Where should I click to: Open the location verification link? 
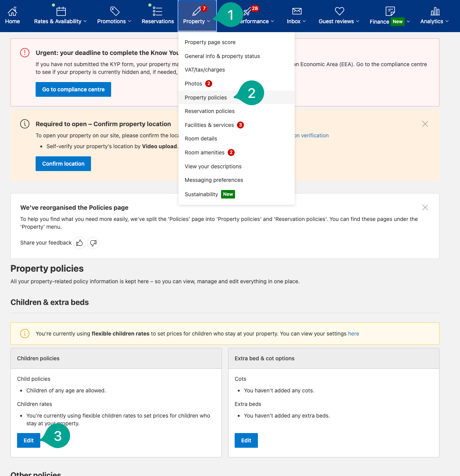pyautogui.click(x=312, y=135)
